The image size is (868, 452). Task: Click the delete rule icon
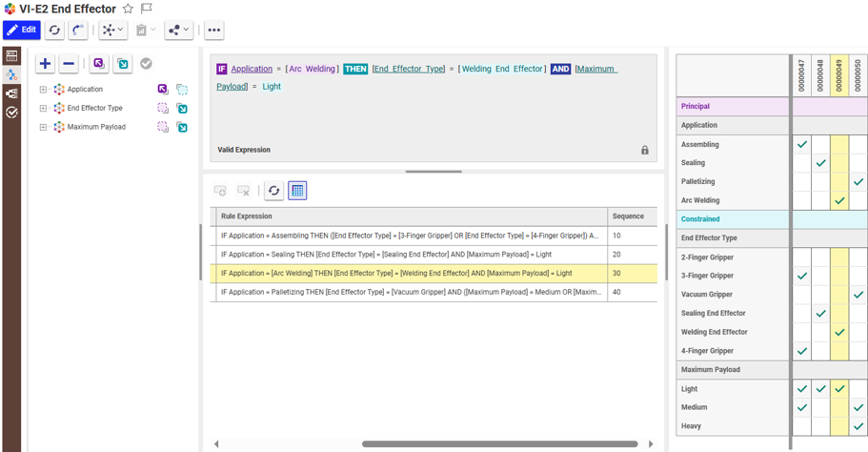click(244, 191)
